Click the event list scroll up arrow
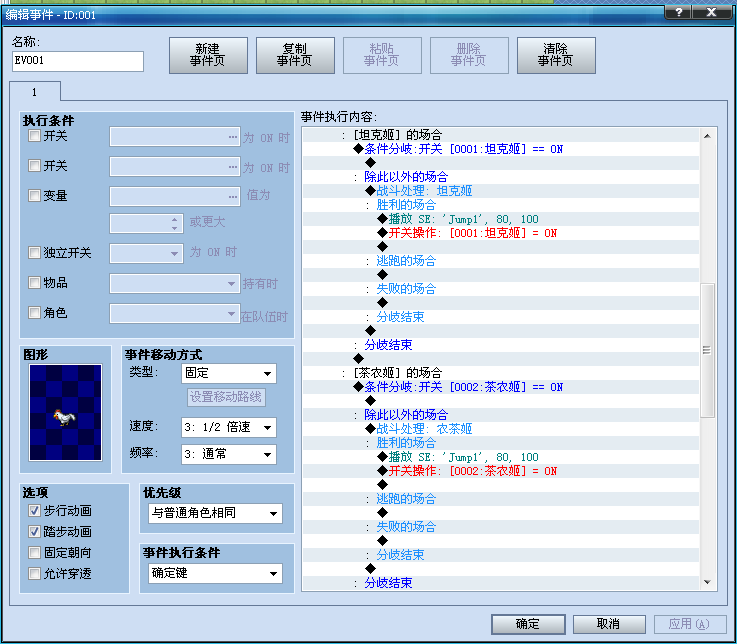Screen dimensions: 737x644 point(707,136)
